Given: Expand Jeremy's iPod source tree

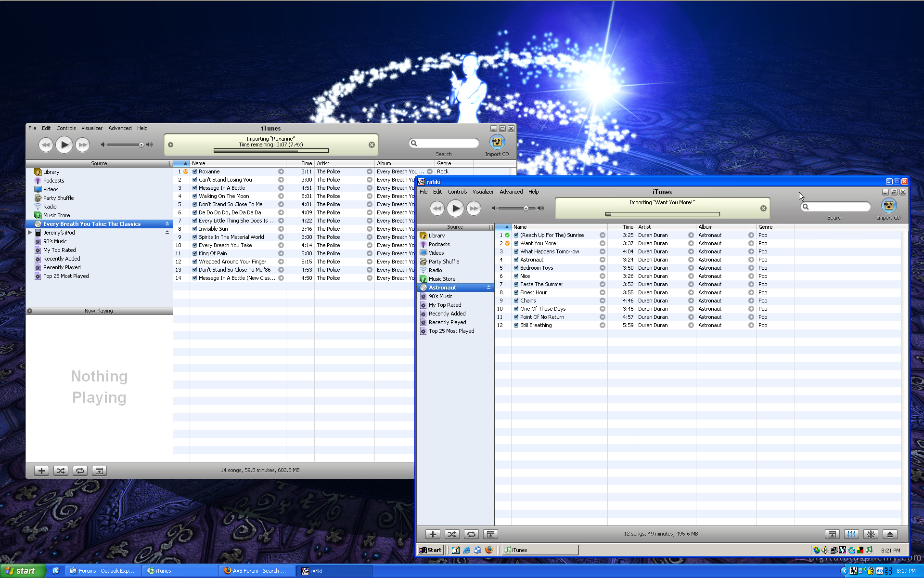Looking at the screenshot, I should (30, 233).
